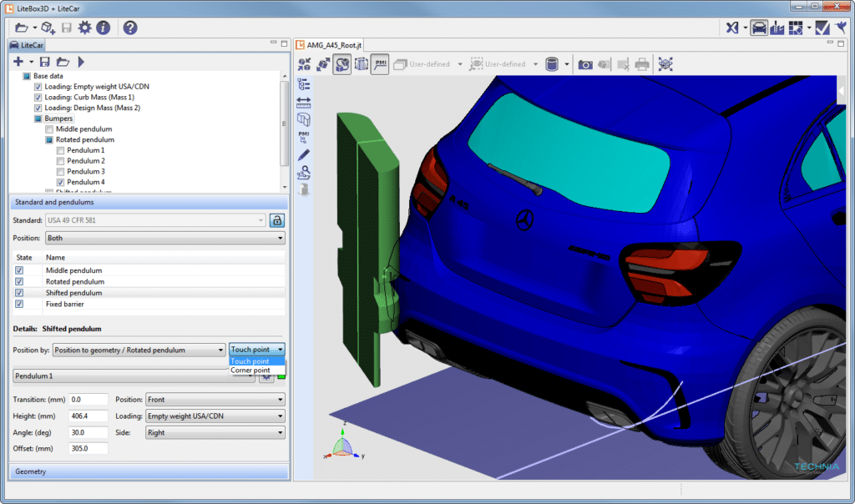Click the Offset (mm) field showing 305.0
The width and height of the screenshot is (855, 504).
[x=89, y=448]
